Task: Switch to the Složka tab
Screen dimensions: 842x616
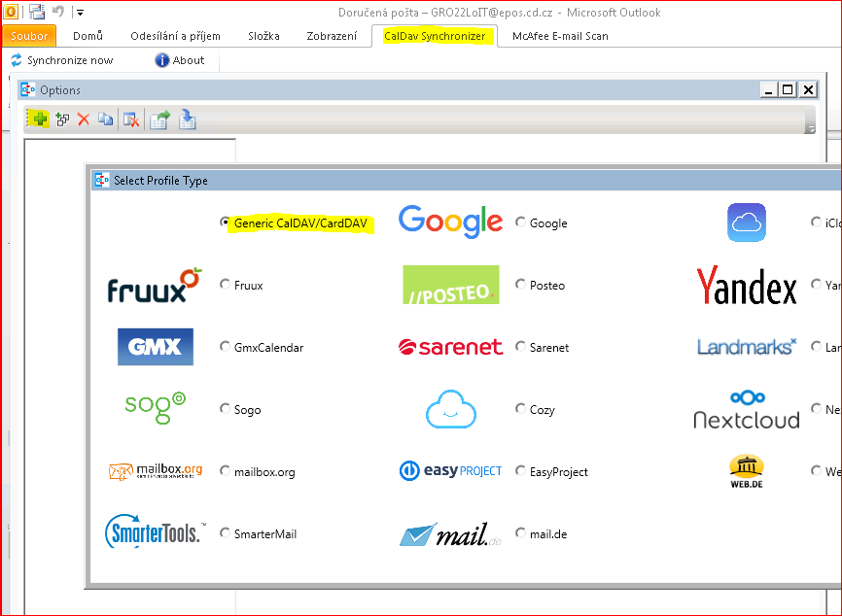Action: pyautogui.click(x=263, y=36)
